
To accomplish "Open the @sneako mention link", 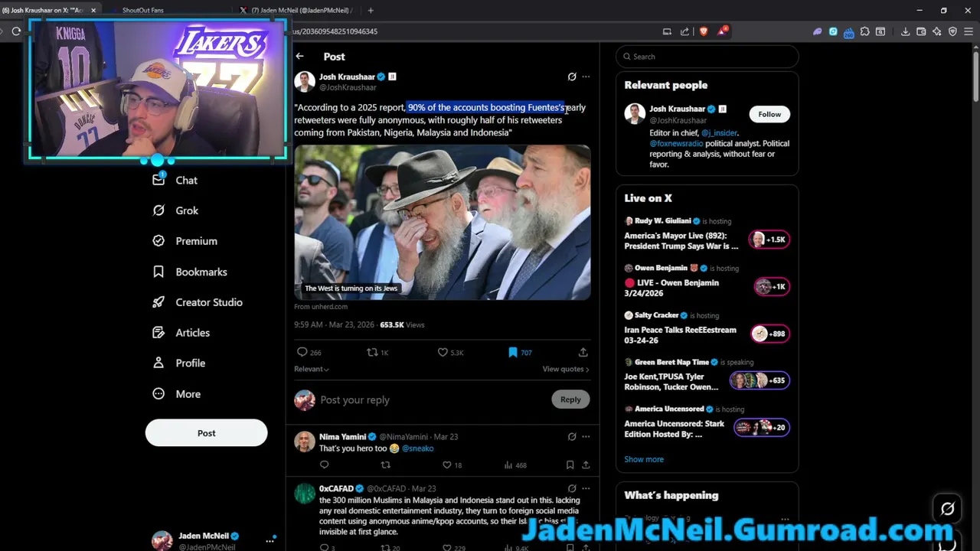I will coord(417,448).
